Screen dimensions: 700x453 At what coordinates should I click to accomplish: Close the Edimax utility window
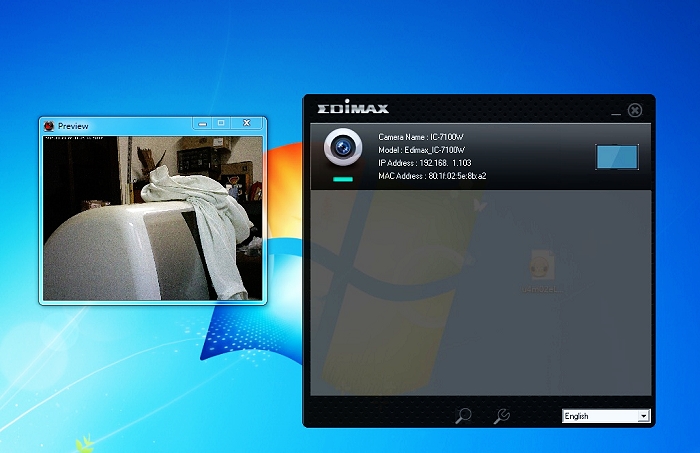pyautogui.click(x=635, y=110)
